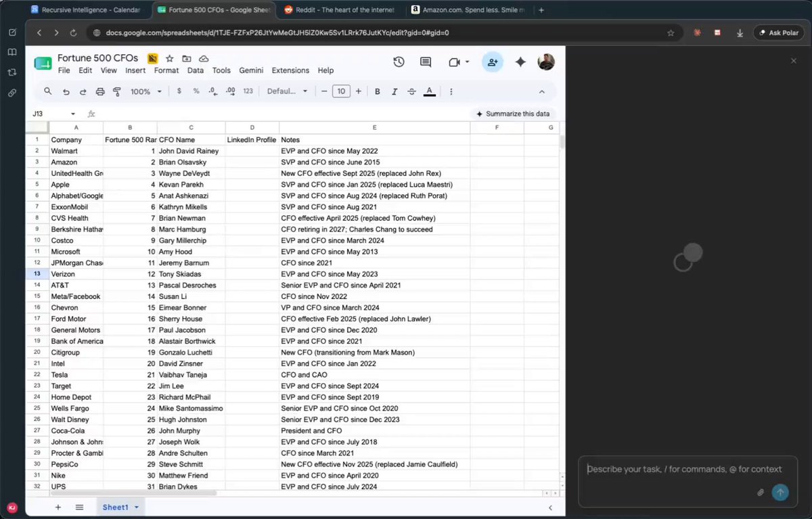Open a new browser tab
Image resolution: width=812 pixels, height=519 pixels.
pyautogui.click(x=541, y=10)
